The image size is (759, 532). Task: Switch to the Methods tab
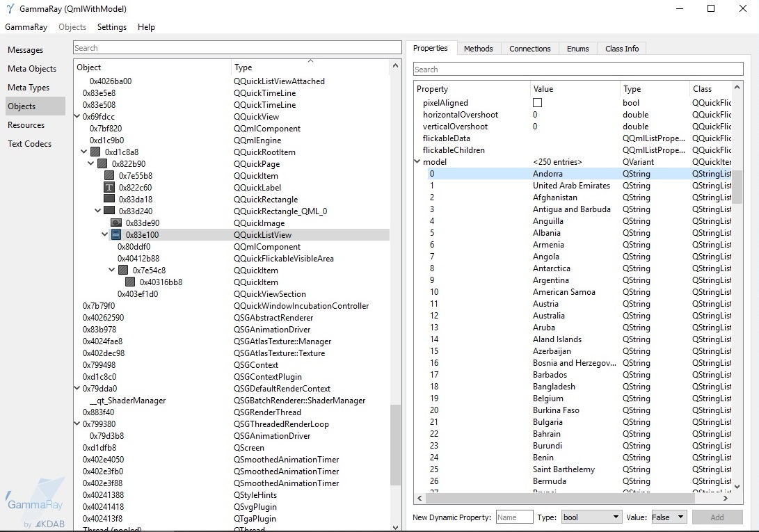(478, 49)
